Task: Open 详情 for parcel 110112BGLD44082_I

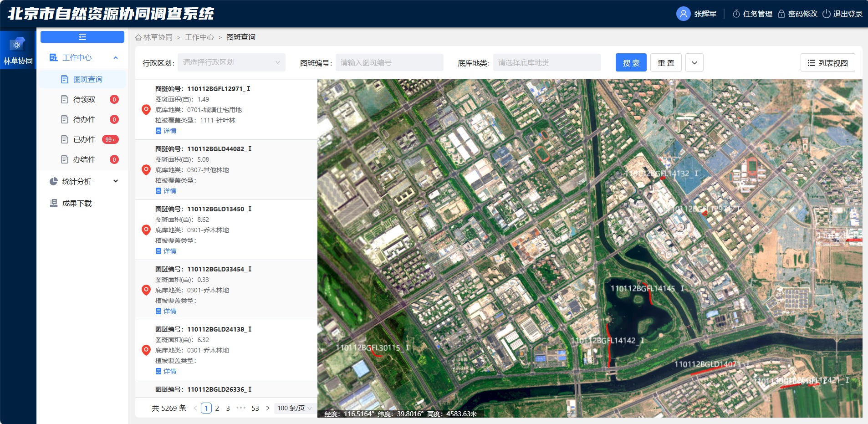Action: 166,191
